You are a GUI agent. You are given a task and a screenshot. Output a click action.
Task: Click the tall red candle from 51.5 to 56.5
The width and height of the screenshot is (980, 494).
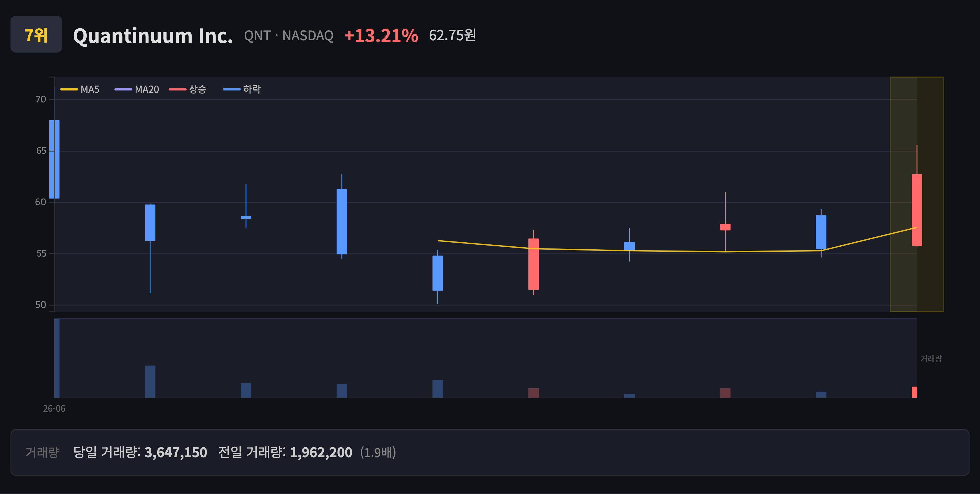[x=533, y=264]
